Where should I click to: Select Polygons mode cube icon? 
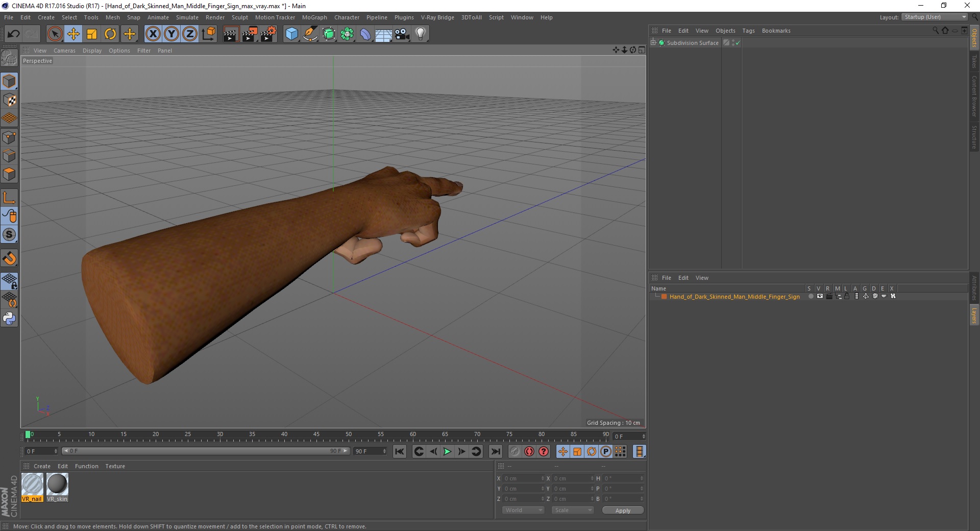point(9,174)
